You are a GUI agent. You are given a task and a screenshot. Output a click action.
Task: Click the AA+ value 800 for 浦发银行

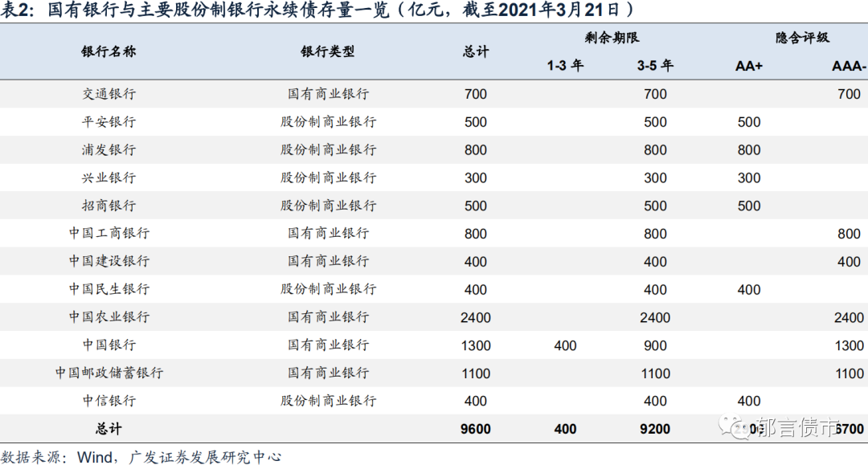(x=749, y=150)
